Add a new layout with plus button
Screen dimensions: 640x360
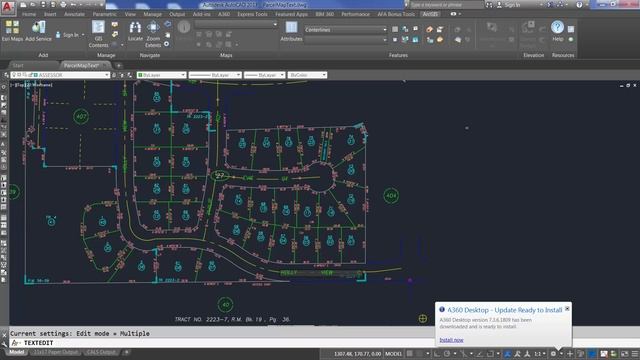pos(127,352)
